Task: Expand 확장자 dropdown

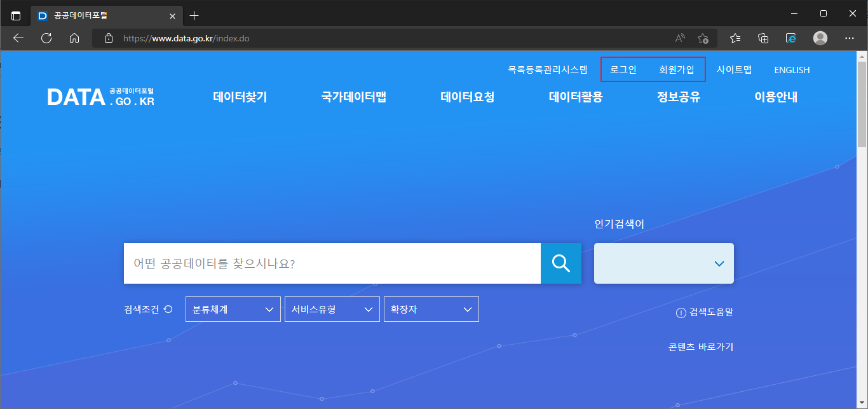Action: point(431,309)
